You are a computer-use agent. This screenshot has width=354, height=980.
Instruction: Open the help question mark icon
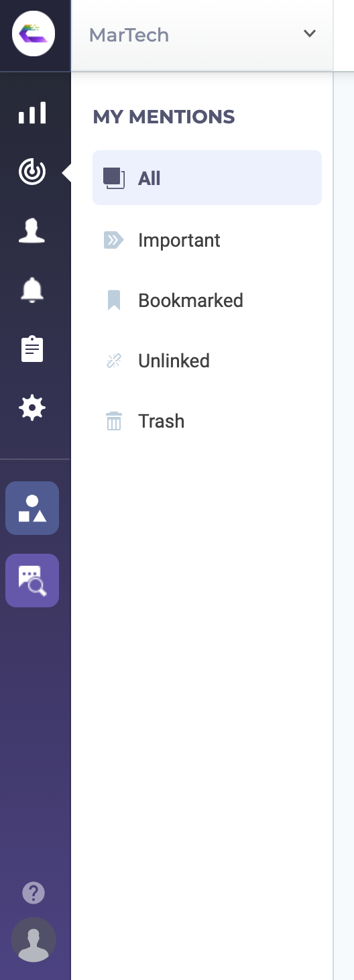click(34, 893)
